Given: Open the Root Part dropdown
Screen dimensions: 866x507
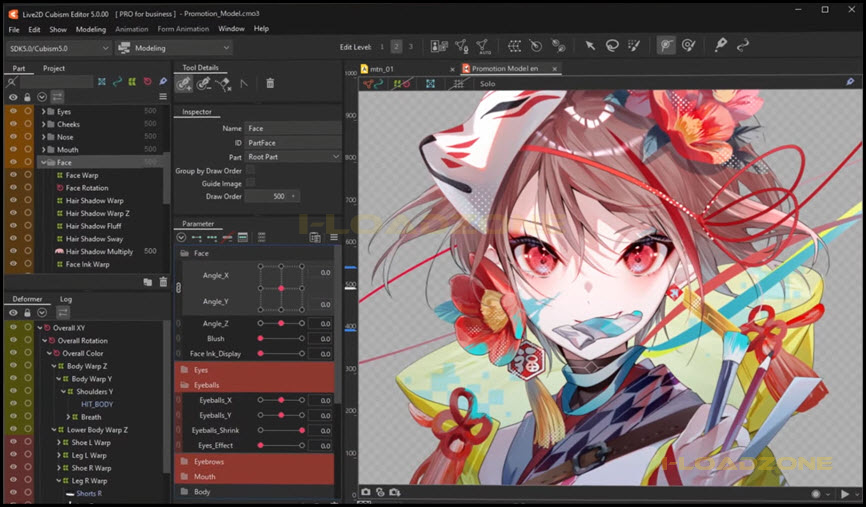Looking at the screenshot, I should 293,157.
